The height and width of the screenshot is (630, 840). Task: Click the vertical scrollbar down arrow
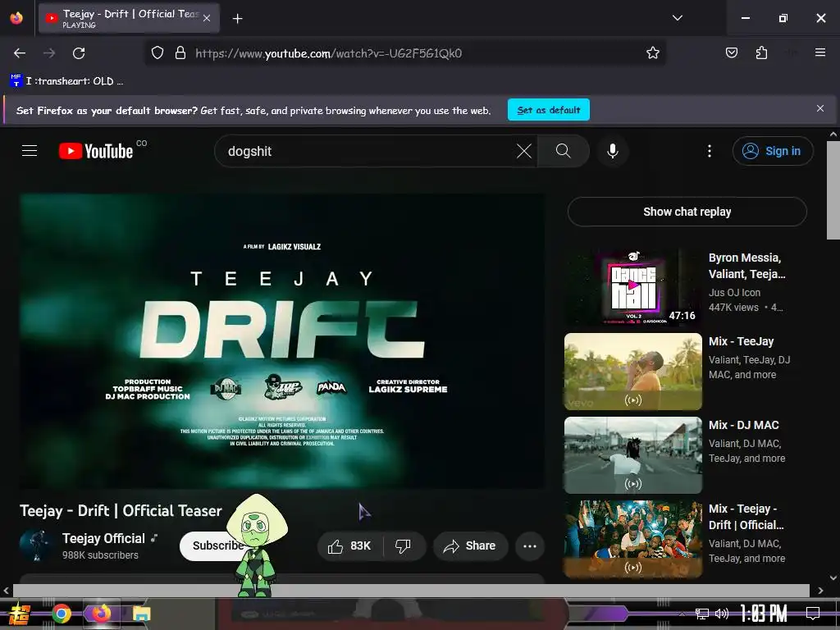point(833,577)
